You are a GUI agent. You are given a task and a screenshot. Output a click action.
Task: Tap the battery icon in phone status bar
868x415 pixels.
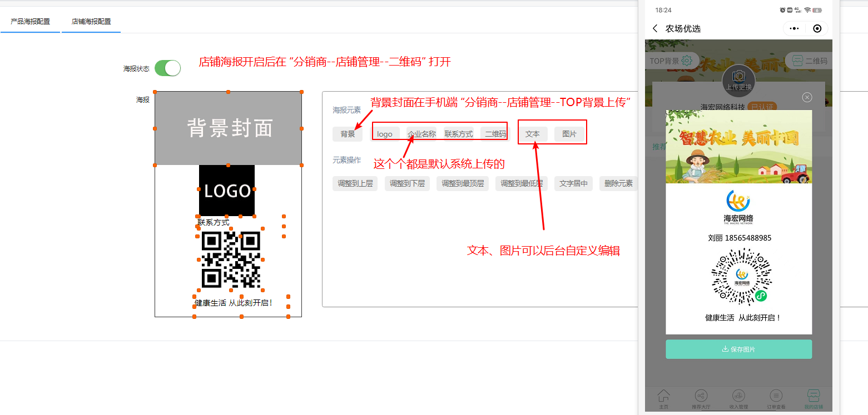[817, 10]
